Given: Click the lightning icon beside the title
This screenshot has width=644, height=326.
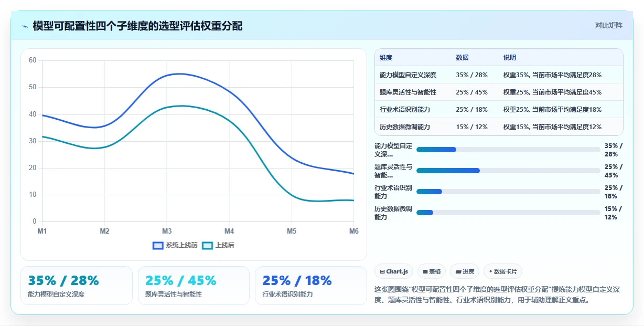Looking at the screenshot, I should 25,26.
